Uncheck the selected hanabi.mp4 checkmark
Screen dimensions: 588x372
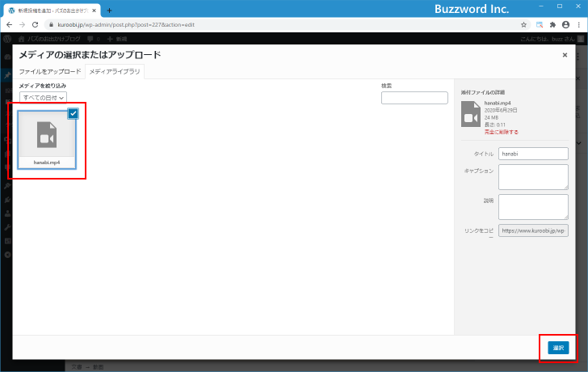tap(73, 113)
